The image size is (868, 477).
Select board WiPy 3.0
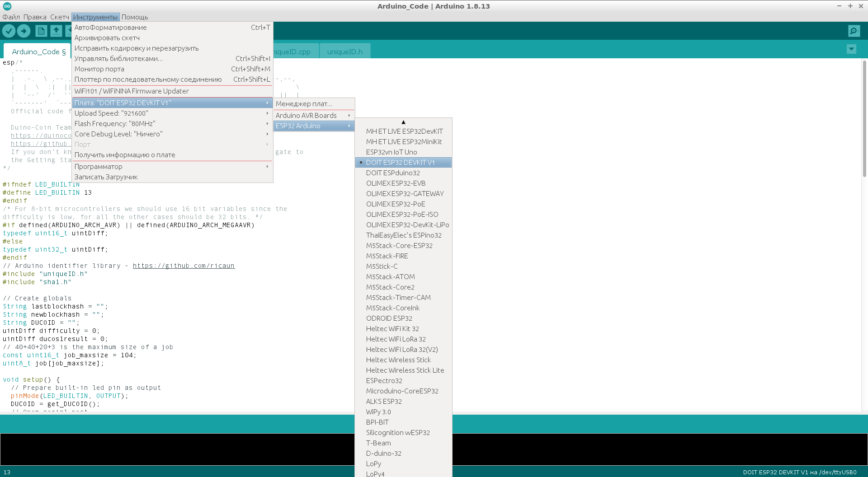coord(403,412)
